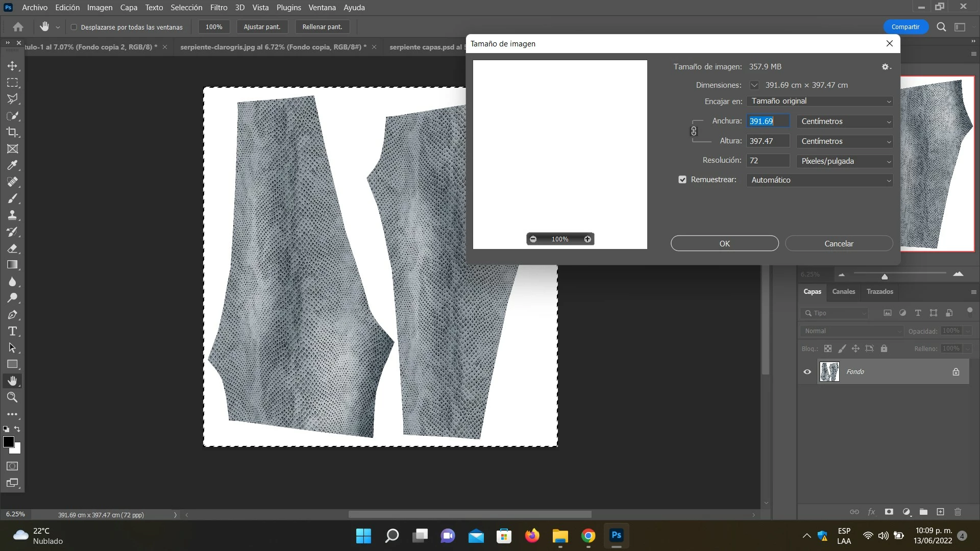Open the dialog settings gear menu
This screenshot has height=551, width=980.
point(886,67)
